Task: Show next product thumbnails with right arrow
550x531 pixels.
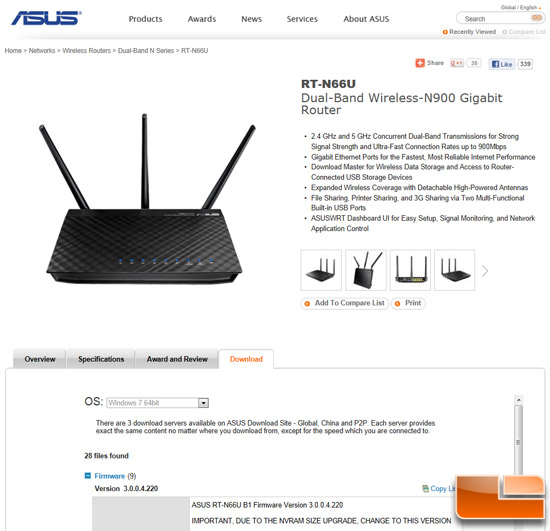Action: [485, 271]
